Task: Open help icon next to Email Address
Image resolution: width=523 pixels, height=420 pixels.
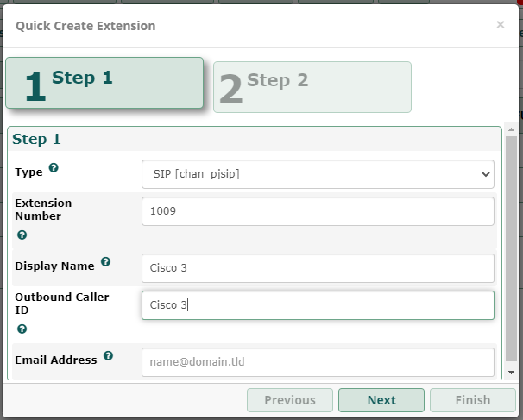Action: [108, 355]
